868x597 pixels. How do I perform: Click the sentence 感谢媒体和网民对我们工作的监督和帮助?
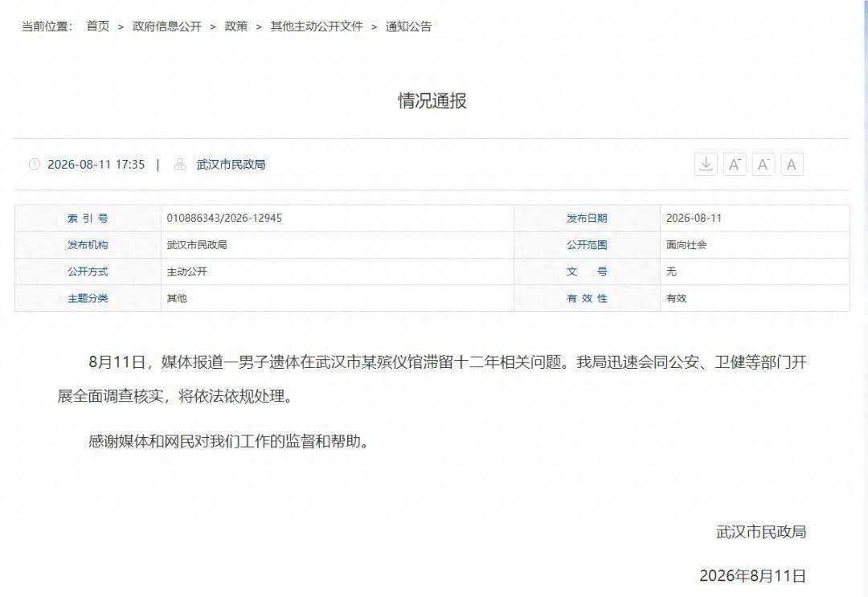pos(228,441)
